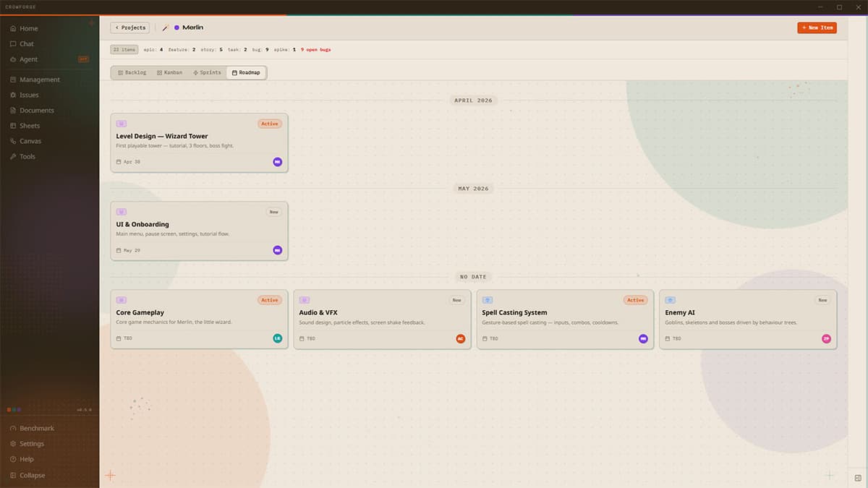The image size is (868, 488).
Task: Switch to the Sprints tab
Action: [207, 72]
